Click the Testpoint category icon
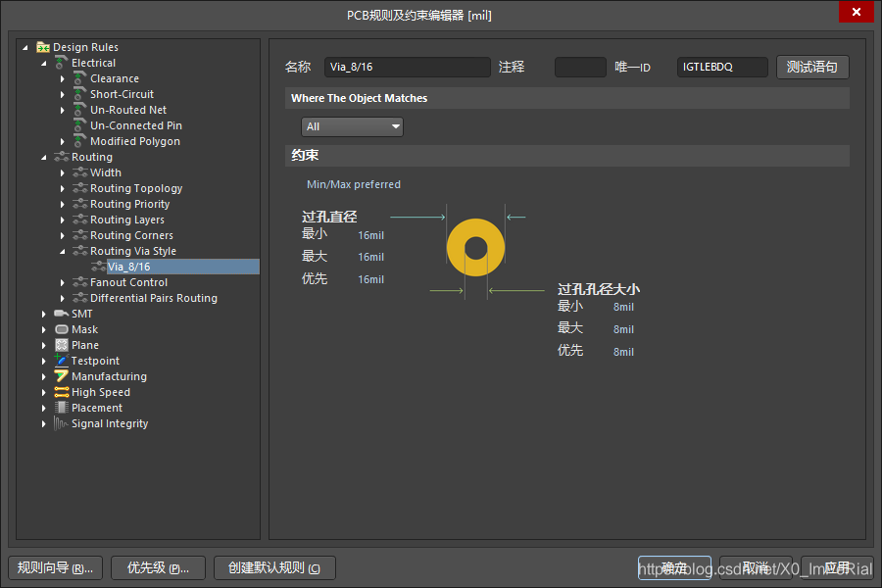This screenshot has width=882, height=588. point(62,361)
